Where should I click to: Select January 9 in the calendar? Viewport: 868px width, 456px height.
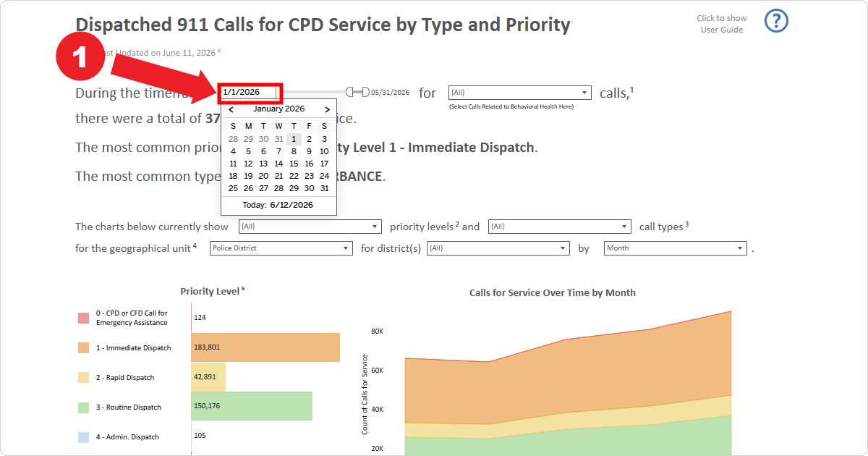click(x=309, y=151)
